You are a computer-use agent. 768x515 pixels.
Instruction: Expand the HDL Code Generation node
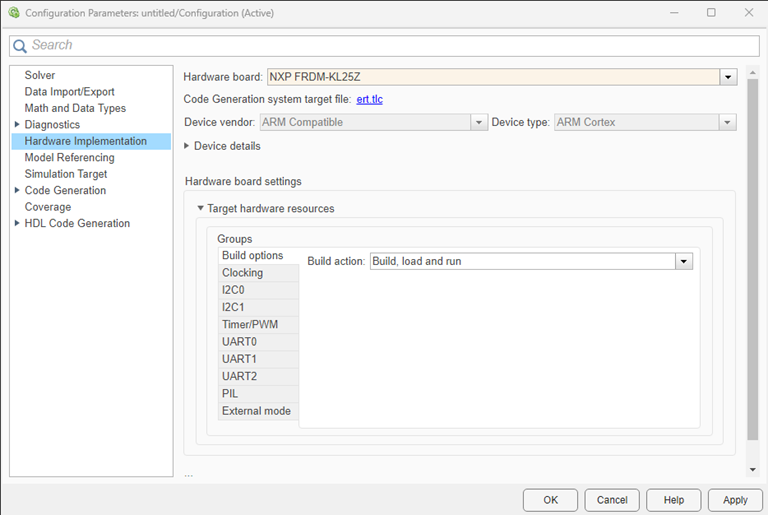pyautogui.click(x=17, y=224)
